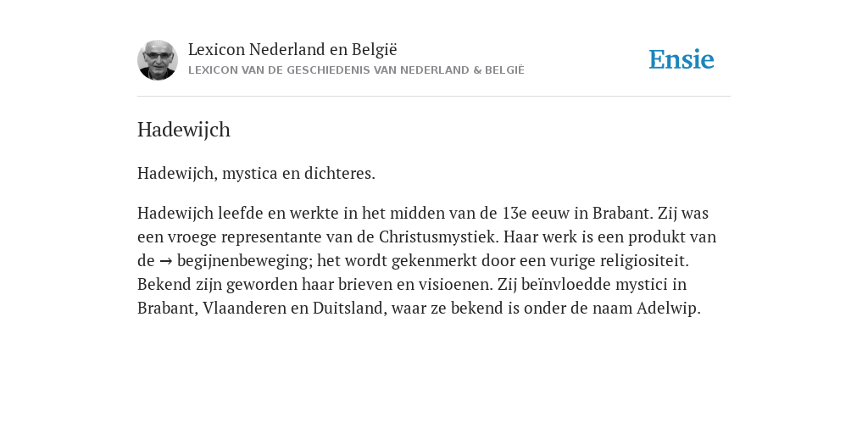Image resolution: width=868 pixels, height=434 pixels.
Task: Click the name Adelwip at paragraph end
Action: 668,308
